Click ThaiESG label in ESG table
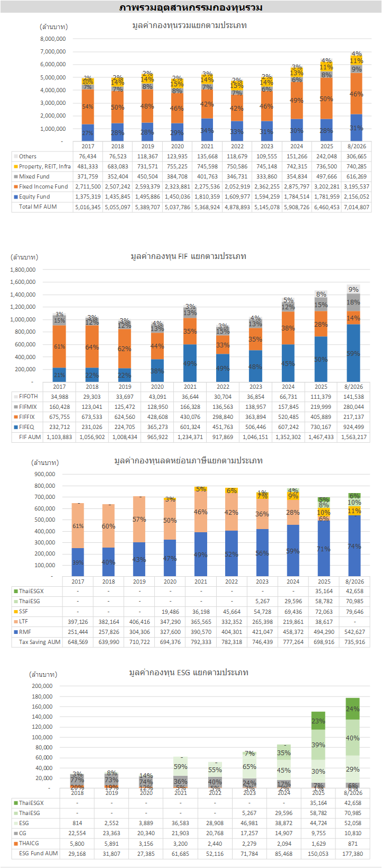Viewport: 382px width, 868px height. (30, 813)
